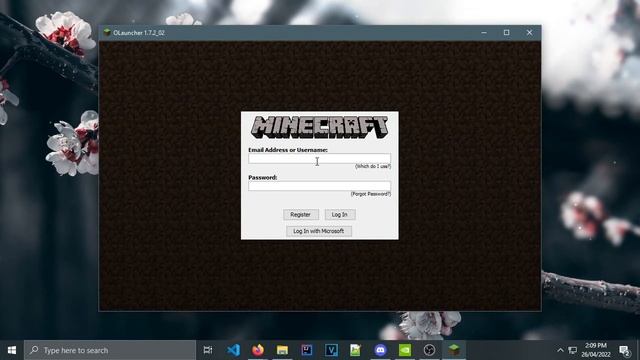This screenshot has width=640, height=360.
Task: Click the OLauncher 1.7.3_02 title text
Action: tap(139, 33)
